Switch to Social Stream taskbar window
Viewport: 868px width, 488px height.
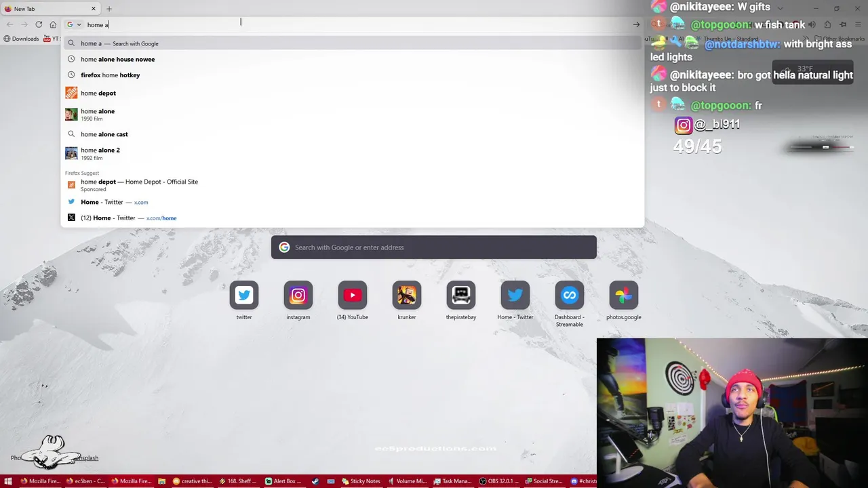pyautogui.click(x=544, y=481)
